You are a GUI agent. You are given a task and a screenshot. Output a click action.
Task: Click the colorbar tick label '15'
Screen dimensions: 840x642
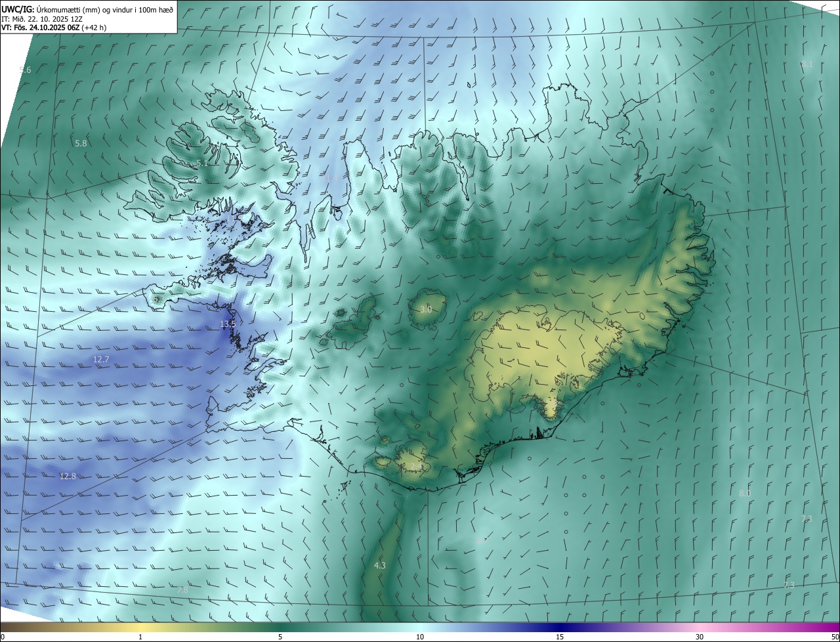point(560,637)
